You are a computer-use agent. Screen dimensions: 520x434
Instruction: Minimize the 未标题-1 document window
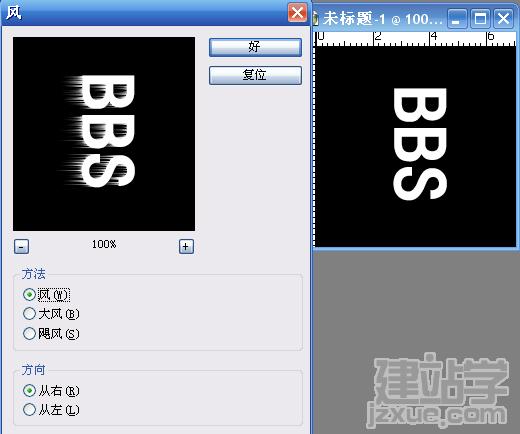457,19
